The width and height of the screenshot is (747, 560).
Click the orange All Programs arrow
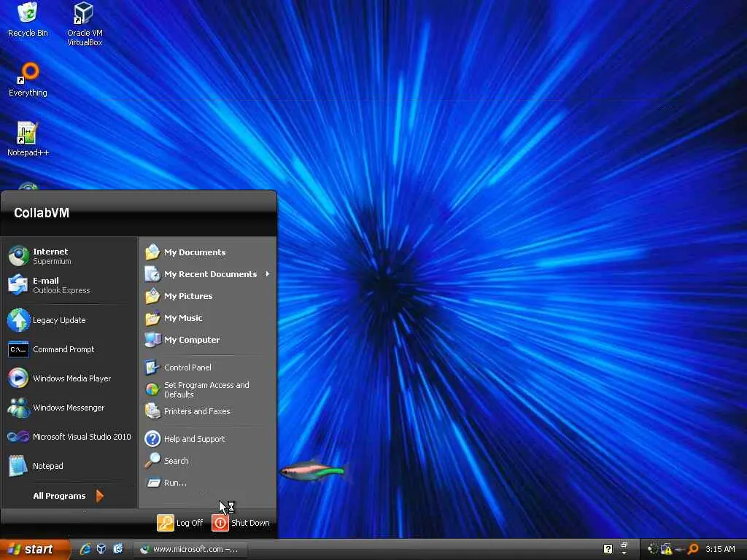tap(99, 496)
